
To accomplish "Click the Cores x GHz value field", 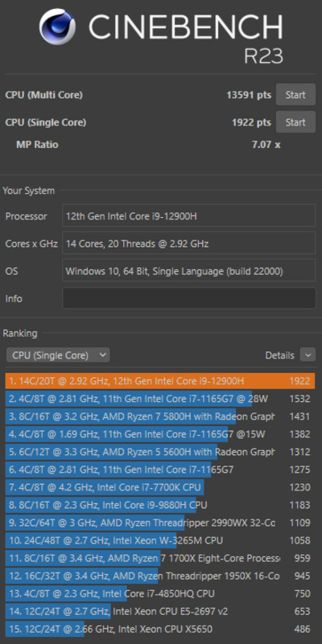I will 188,244.
